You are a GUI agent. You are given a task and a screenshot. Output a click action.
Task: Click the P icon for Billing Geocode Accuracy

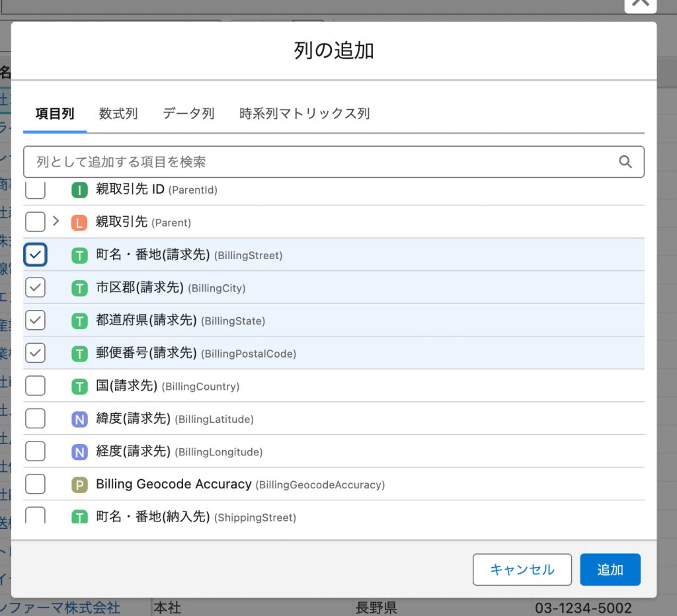coord(79,485)
